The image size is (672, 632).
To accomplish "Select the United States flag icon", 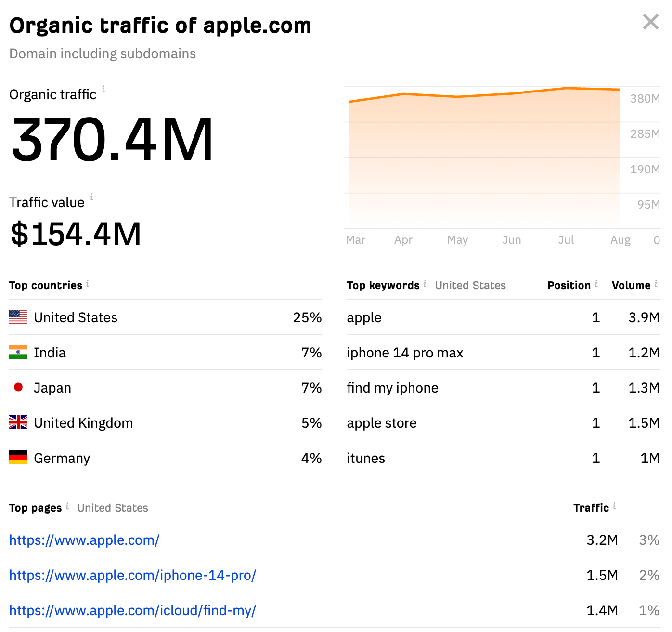I will [17, 317].
